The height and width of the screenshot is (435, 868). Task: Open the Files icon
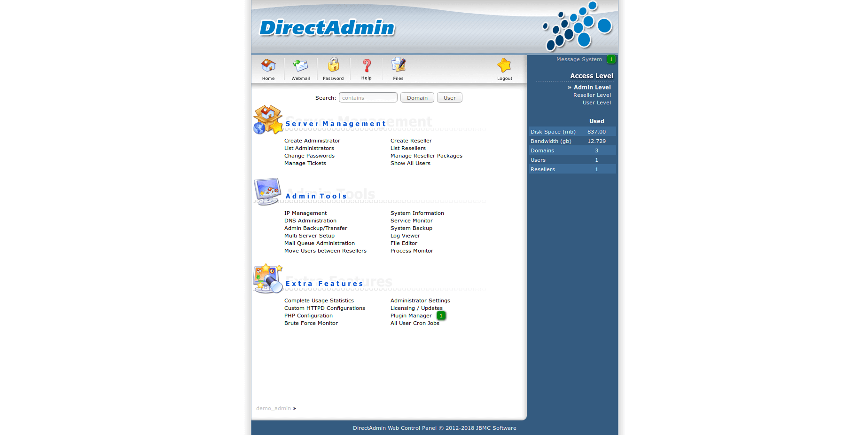tap(399, 65)
